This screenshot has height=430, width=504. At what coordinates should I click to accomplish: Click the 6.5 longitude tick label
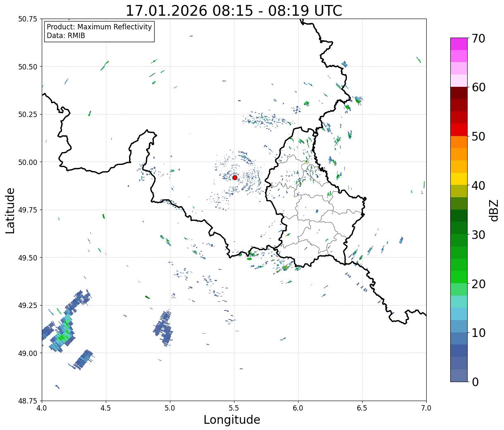point(362,408)
